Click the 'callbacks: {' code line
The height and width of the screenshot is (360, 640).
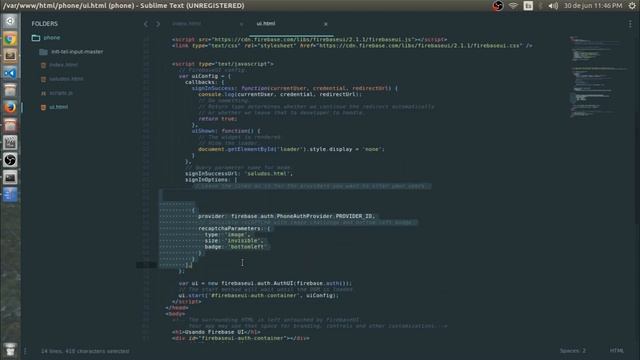[204, 82]
